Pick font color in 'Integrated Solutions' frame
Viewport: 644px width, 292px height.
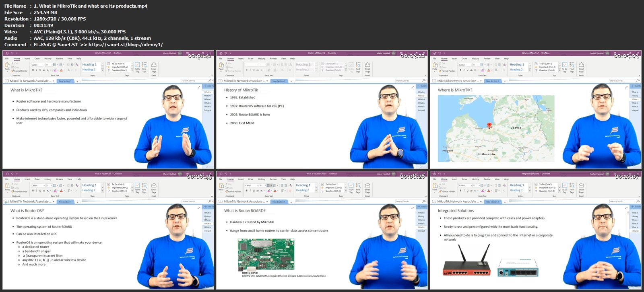(x=489, y=191)
